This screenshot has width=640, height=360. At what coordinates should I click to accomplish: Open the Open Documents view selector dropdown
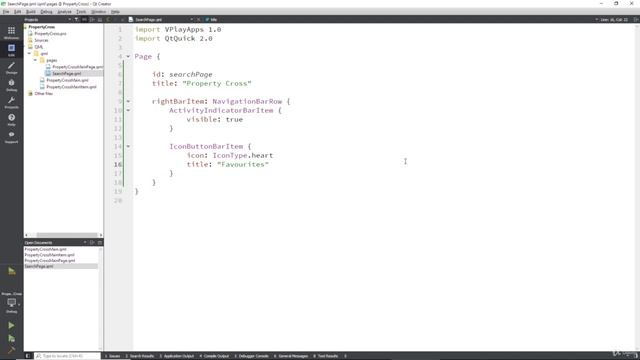[x=85, y=242]
